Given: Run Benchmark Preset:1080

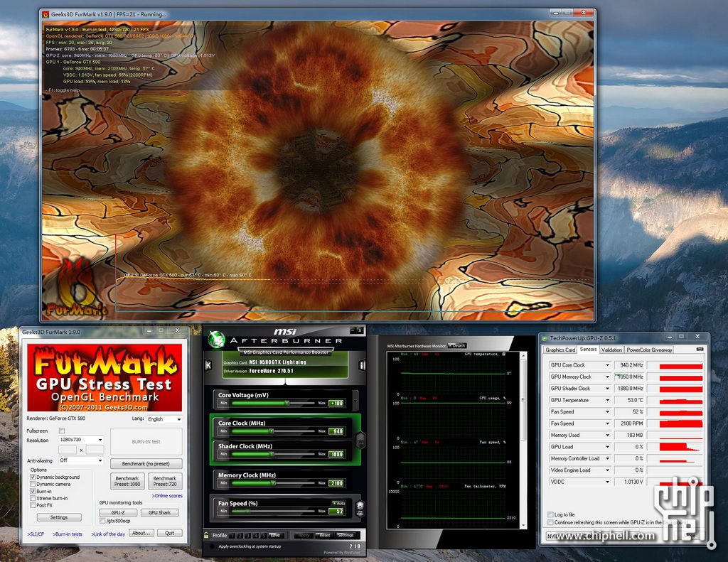Looking at the screenshot, I should (127, 481).
